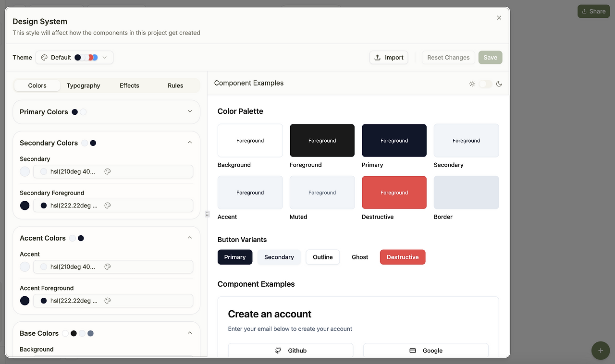Save the design system changes
The height and width of the screenshot is (364, 615).
(x=491, y=57)
